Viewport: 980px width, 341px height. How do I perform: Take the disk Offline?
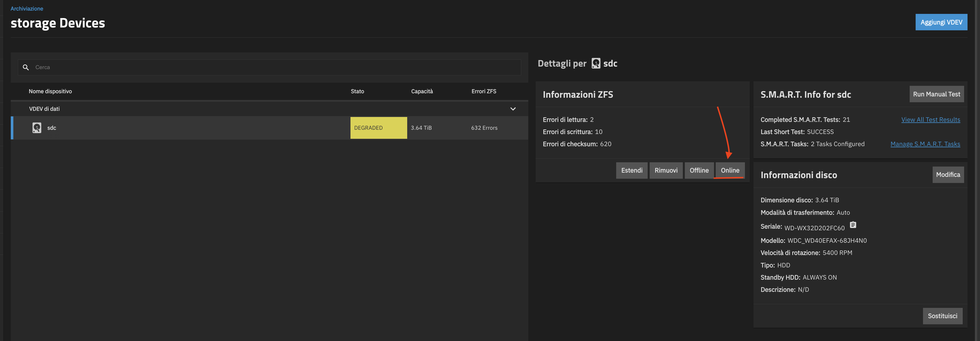[699, 170]
